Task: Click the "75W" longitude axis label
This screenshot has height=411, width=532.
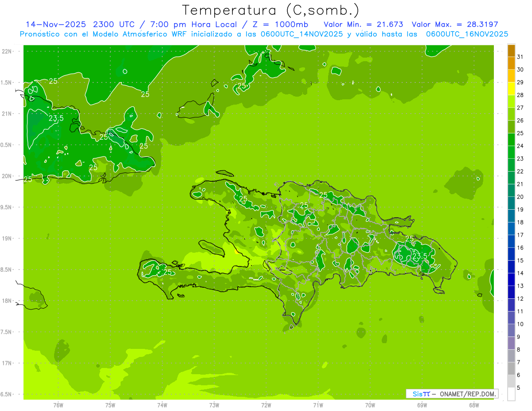Action: click(110, 405)
